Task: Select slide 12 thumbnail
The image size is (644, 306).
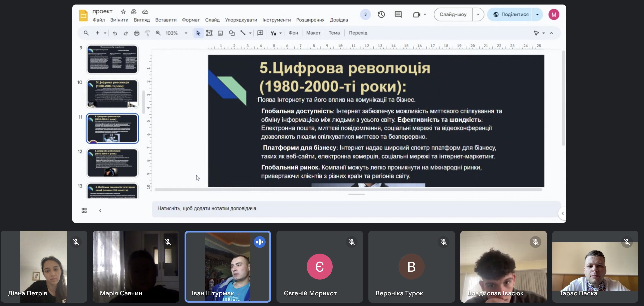Action: [x=112, y=163]
